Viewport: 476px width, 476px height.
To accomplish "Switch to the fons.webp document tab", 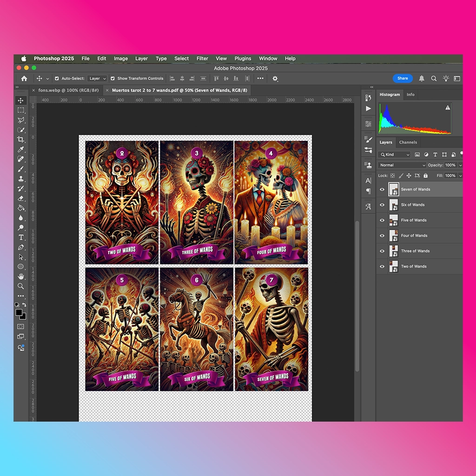I will click(x=69, y=90).
